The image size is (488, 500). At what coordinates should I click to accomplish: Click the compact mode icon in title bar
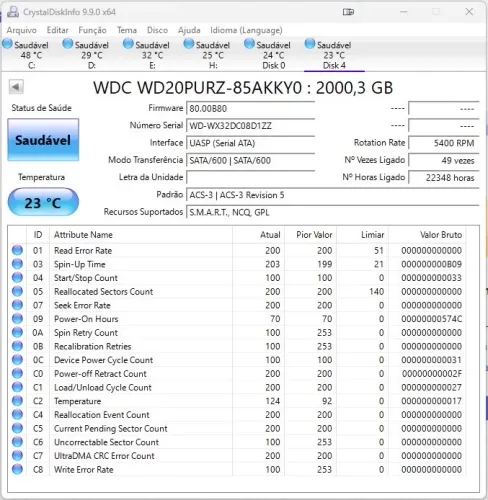[x=348, y=12]
